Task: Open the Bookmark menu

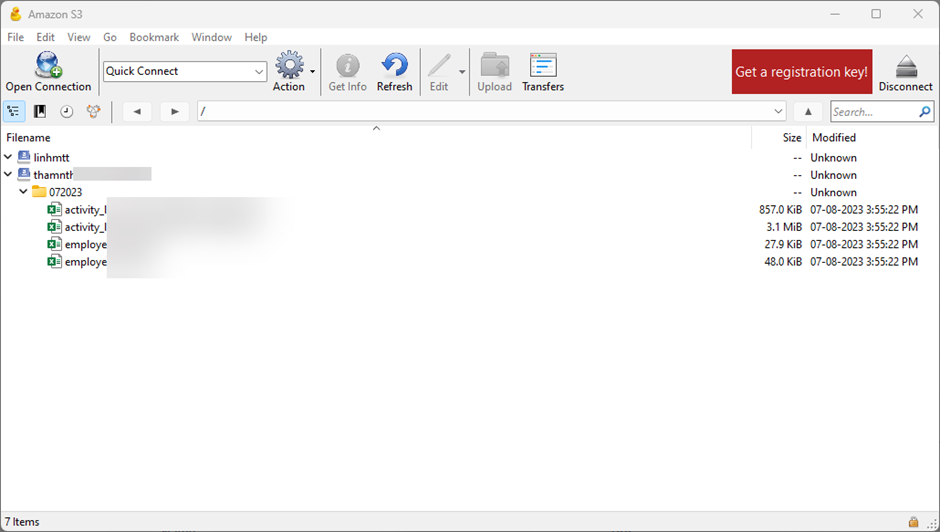Action: coord(154,37)
